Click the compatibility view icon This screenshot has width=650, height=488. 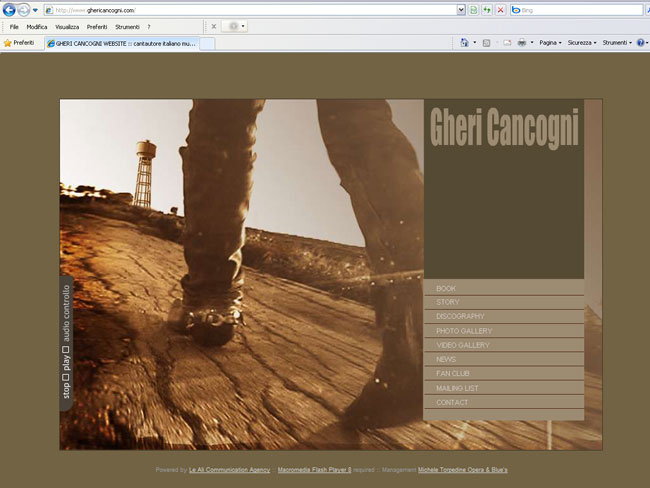pyautogui.click(x=473, y=10)
